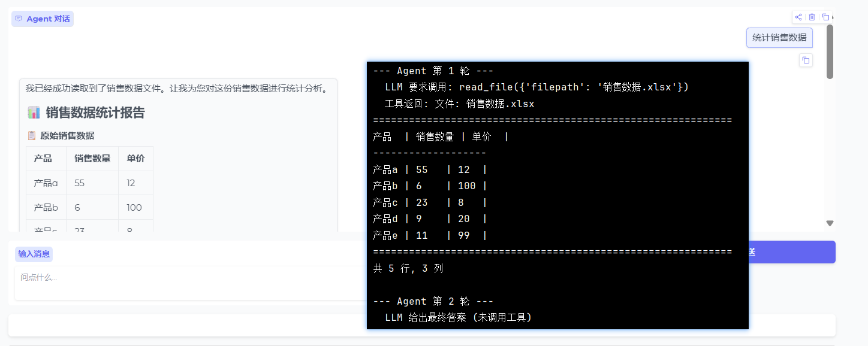
Task: Click the 100 cell in report table
Action: (x=135, y=208)
